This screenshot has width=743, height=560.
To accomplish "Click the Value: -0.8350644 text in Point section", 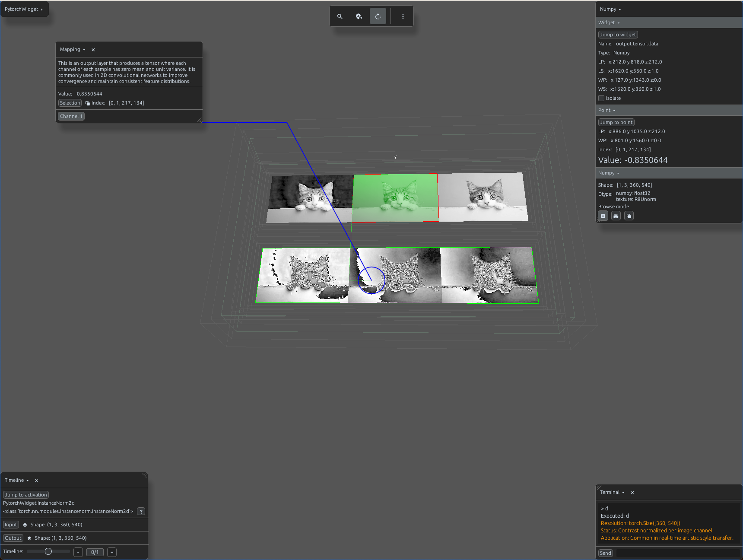I will point(633,160).
